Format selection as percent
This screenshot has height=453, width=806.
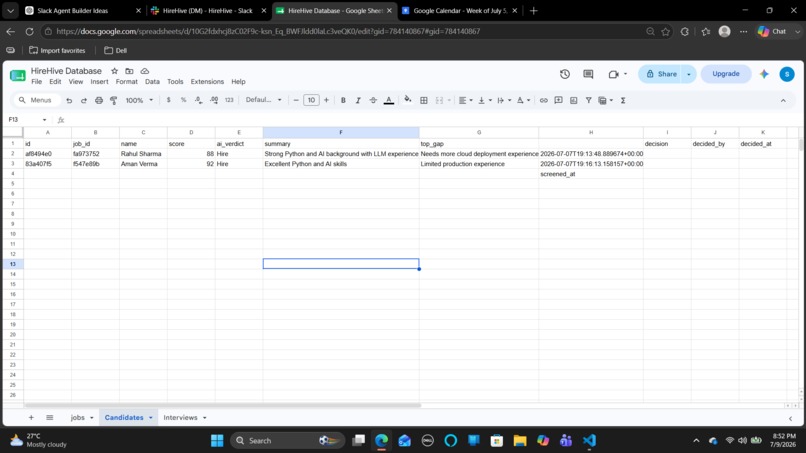(184, 100)
